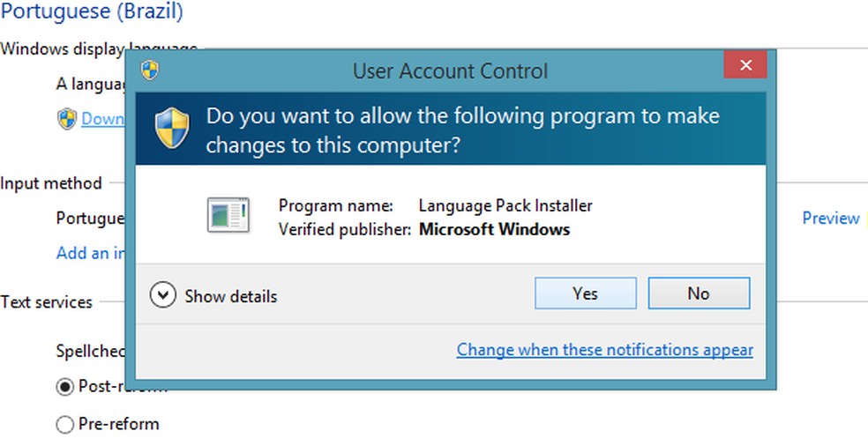The width and height of the screenshot is (868, 438).
Task: Click the small shield icon in the title bar
Action: [x=150, y=70]
